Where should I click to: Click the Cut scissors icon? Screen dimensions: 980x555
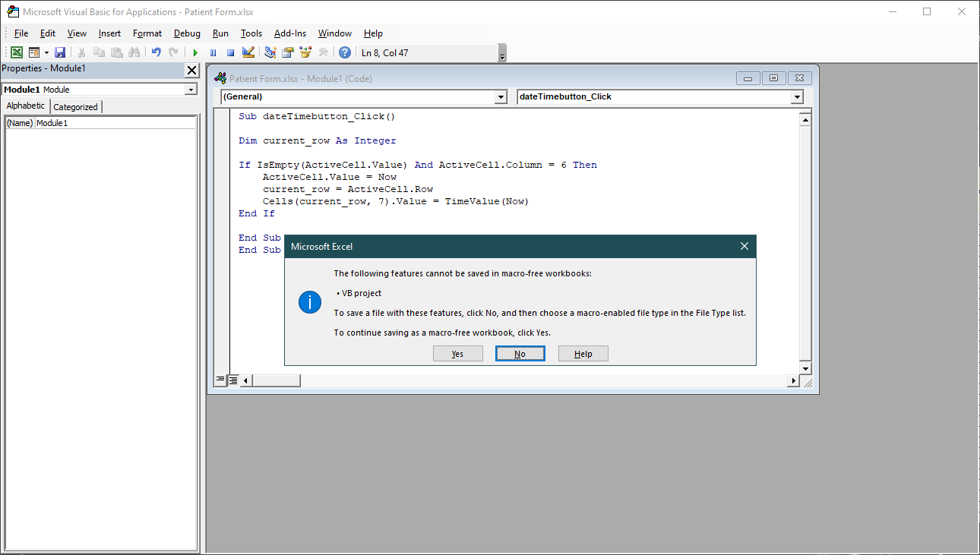point(81,52)
